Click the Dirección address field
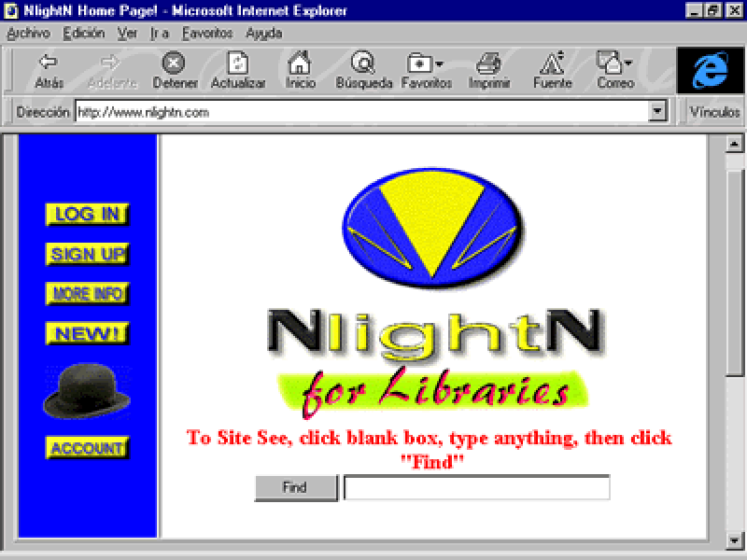This screenshot has width=747, height=560. (362, 112)
